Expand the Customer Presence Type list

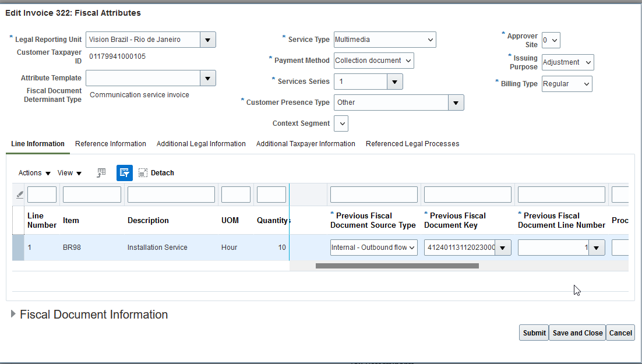click(x=456, y=102)
